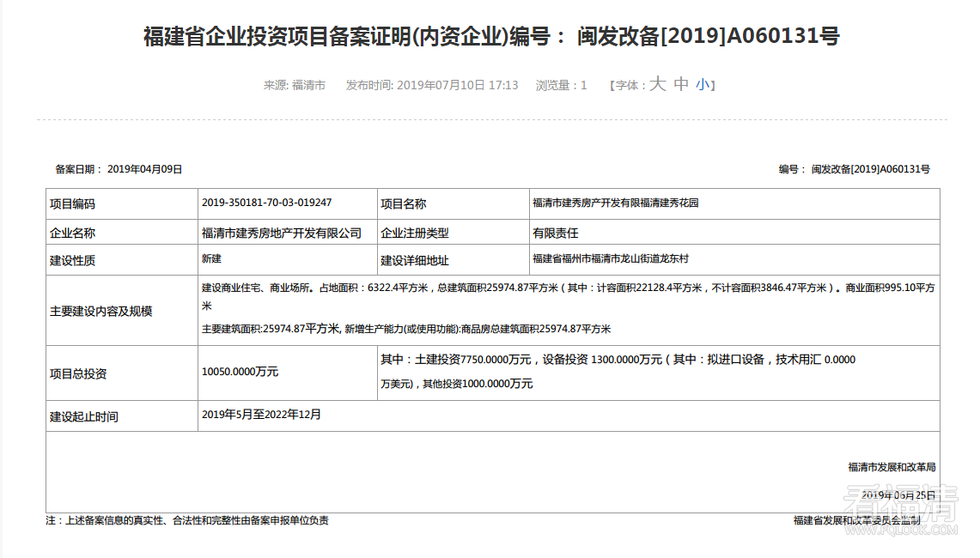Click the 项目名称 label cell
980x558 pixels.
coord(453,203)
